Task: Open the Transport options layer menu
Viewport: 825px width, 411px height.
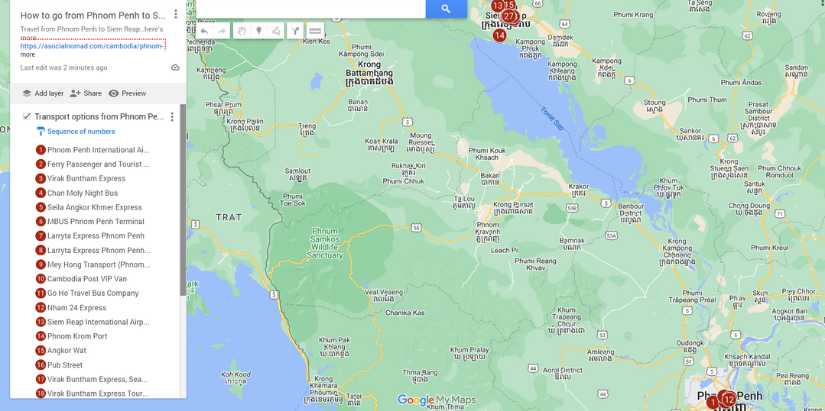Action: point(172,117)
